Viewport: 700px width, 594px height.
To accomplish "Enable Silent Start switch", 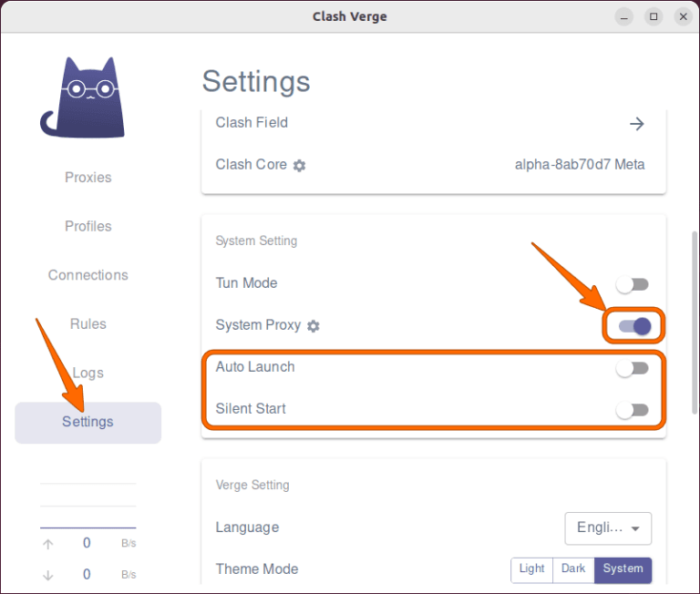I will (633, 410).
